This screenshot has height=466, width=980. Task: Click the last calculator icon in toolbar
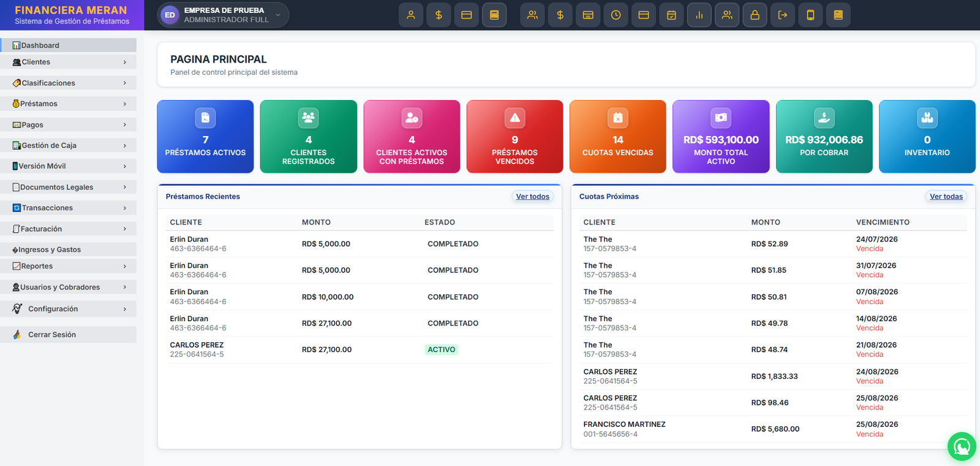tap(838, 15)
